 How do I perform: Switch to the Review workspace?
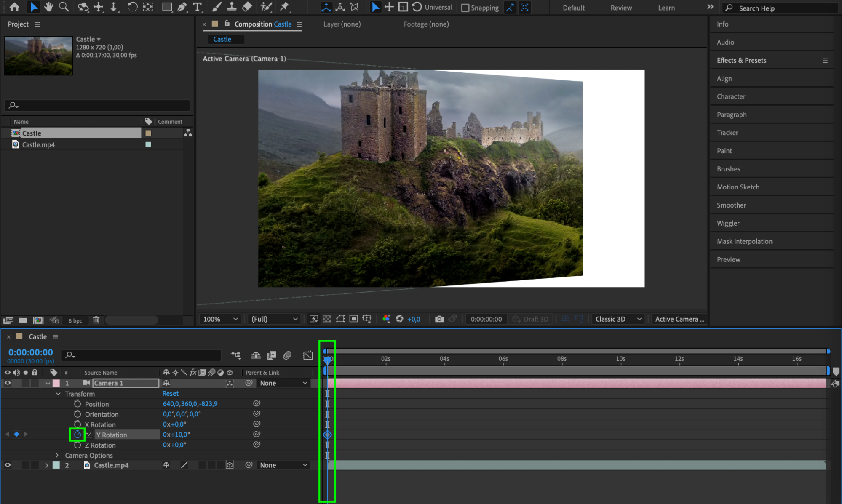pos(621,8)
